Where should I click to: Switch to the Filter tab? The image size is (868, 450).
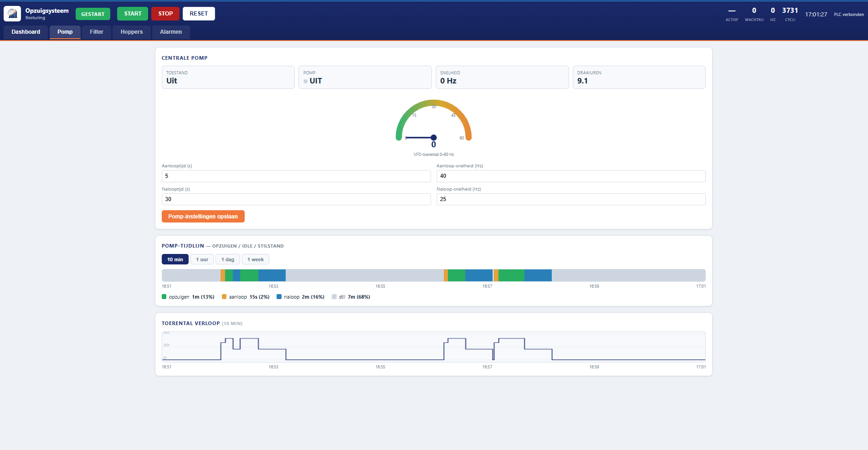click(97, 32)
